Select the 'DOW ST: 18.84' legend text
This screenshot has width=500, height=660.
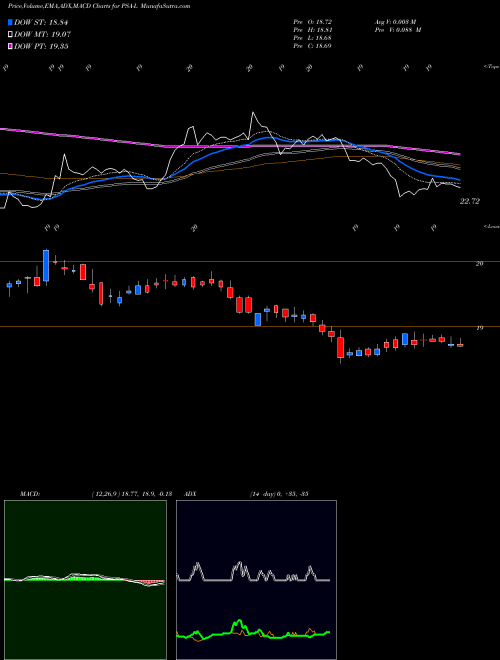tap(41, 22)
